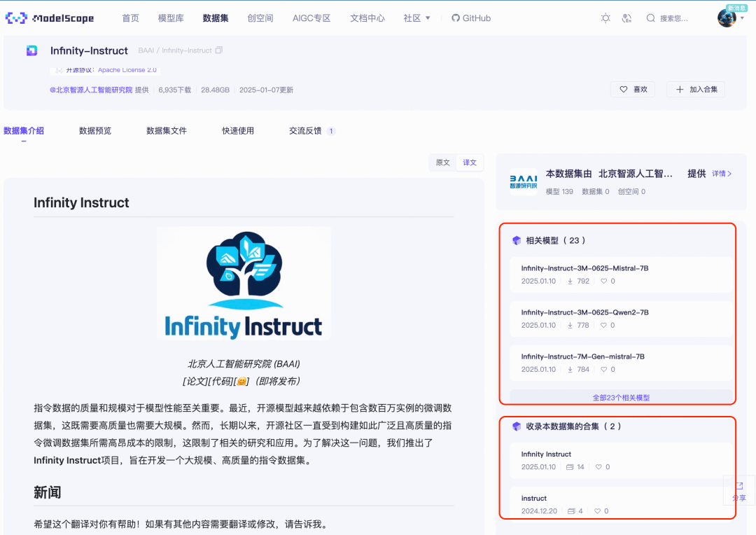Open 详情 link for provider
The height and width of the screenshot is (535, 756).
coord(722,174)
